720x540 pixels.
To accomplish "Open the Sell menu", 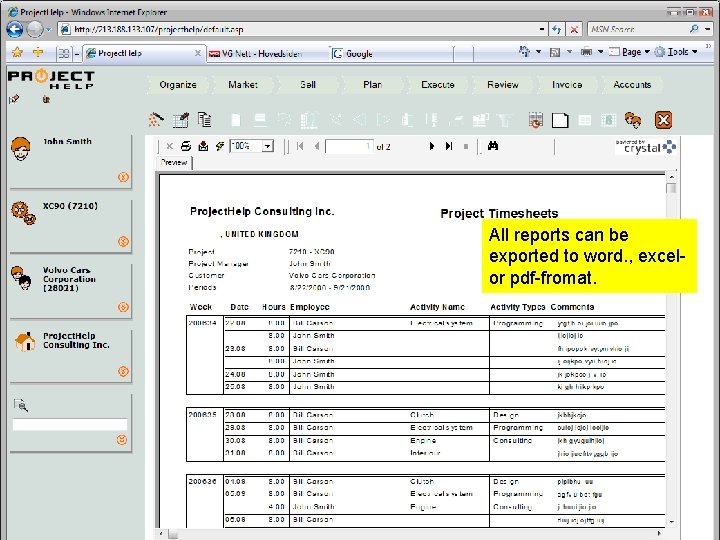I will click(308, 85).
